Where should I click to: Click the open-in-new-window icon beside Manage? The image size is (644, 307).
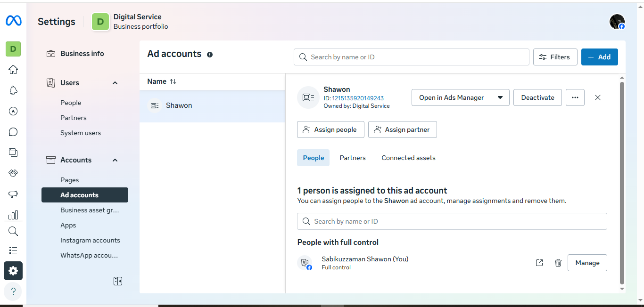[539, 263]
